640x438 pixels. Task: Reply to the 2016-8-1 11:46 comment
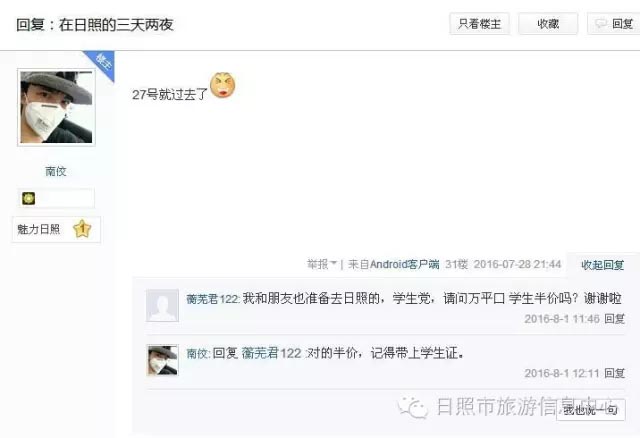(614, 319)
